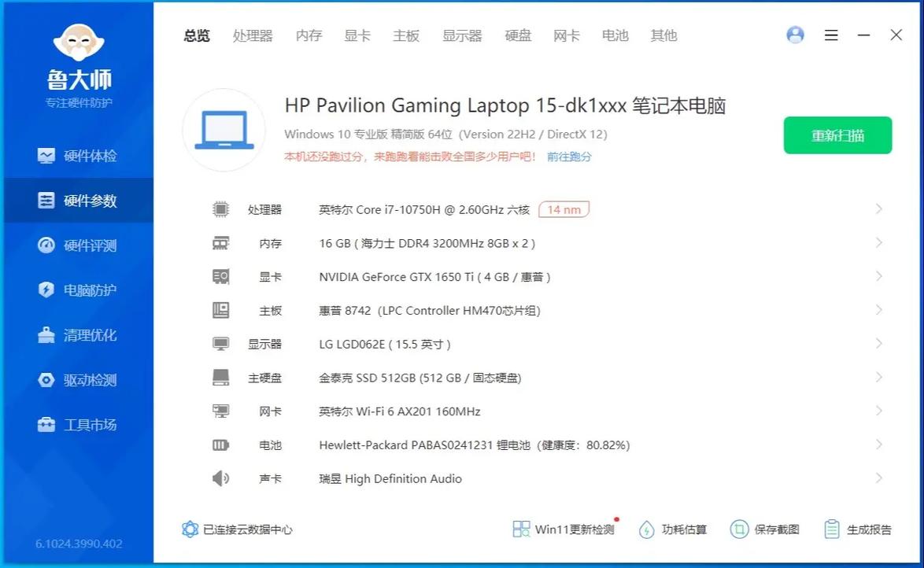Click the 显示器 monitor icon

[221, 344]
